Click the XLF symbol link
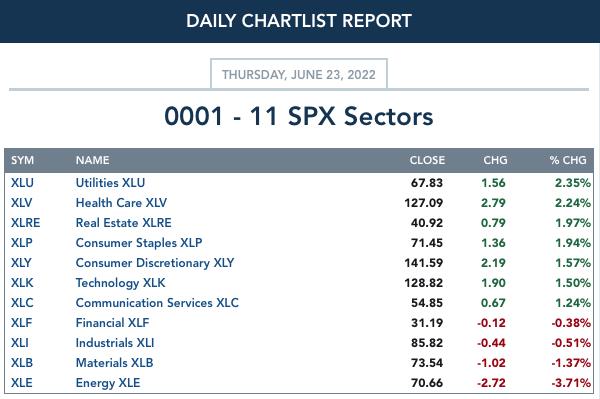The image size is (600, 399). point(21,323)
